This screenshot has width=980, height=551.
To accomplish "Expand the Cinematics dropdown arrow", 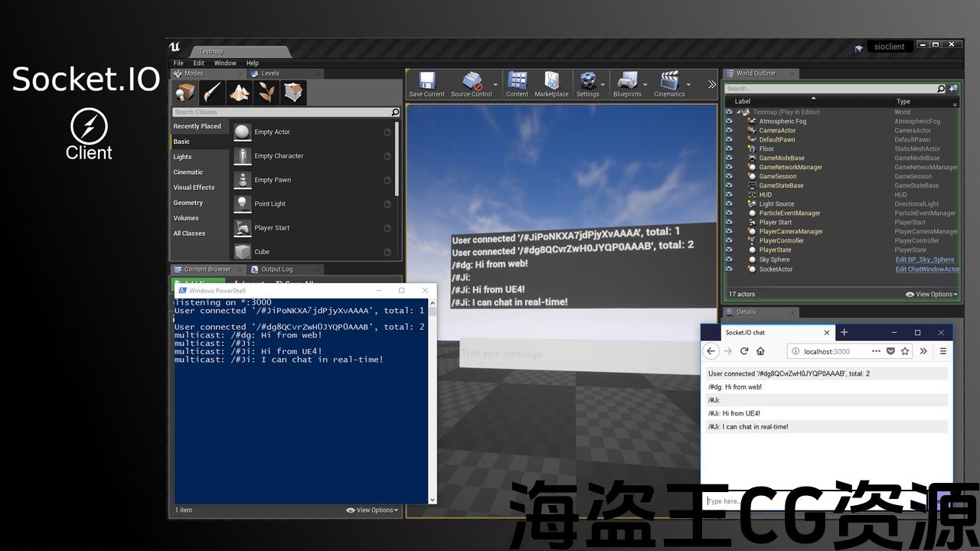I will (688, 84).
